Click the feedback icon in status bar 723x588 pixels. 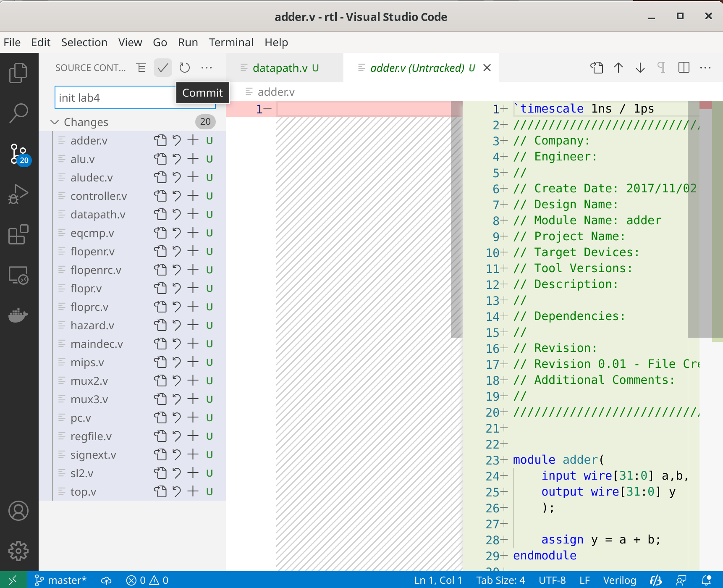[681, 580]
